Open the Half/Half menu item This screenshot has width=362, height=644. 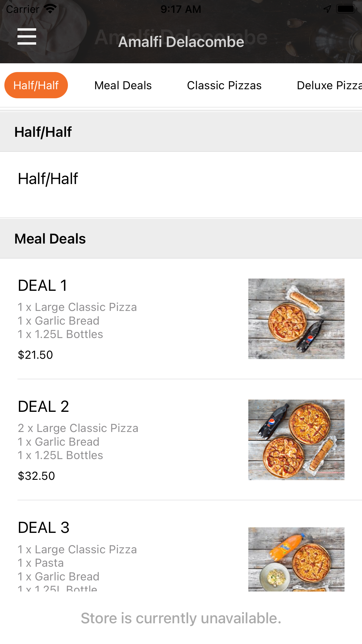coord(181,185)
